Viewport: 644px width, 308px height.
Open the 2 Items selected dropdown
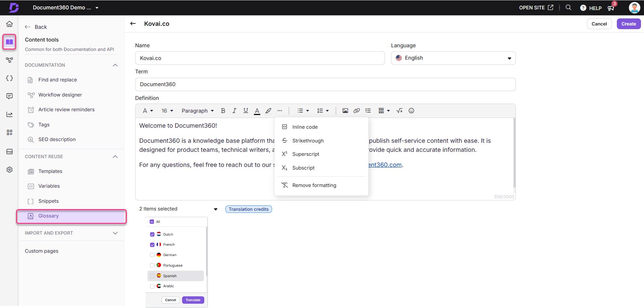coord(178,209)
